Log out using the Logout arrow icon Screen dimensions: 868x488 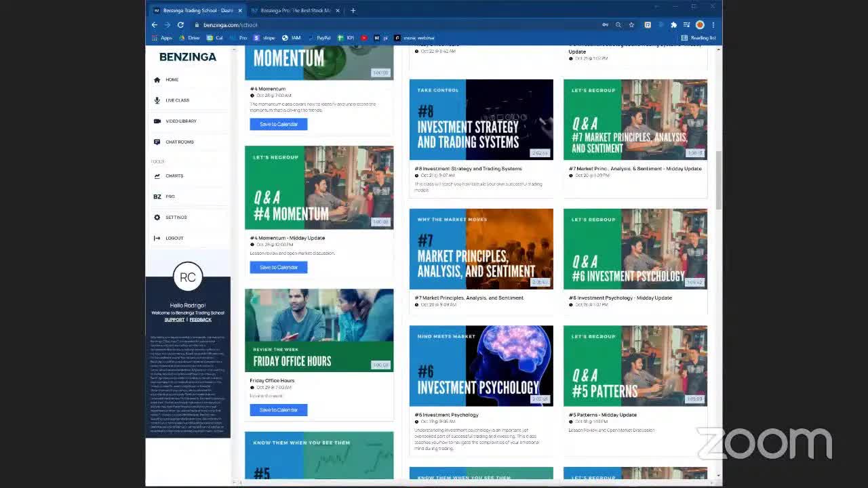pos(157,239)
